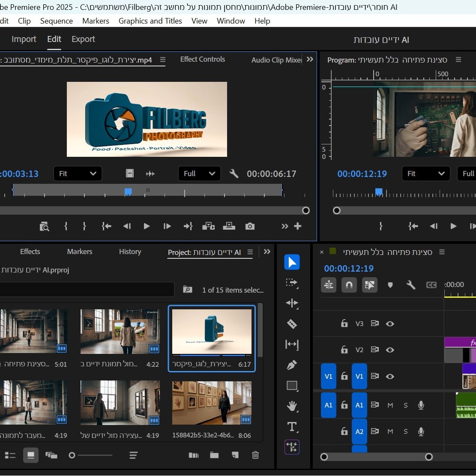Toggle Snap magnet in timeline
The height and width of the screenshot is (476, 476).
point(349,285)
